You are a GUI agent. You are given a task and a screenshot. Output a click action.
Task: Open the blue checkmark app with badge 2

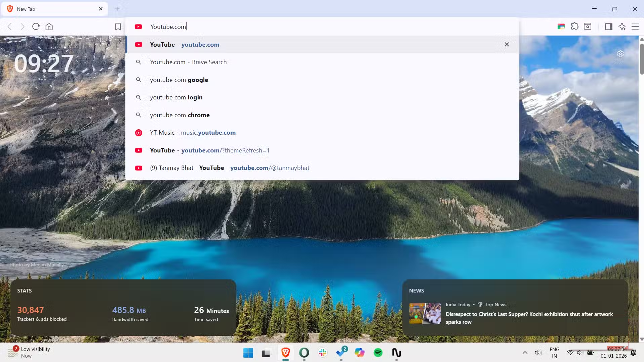click(x=341, y=353)
